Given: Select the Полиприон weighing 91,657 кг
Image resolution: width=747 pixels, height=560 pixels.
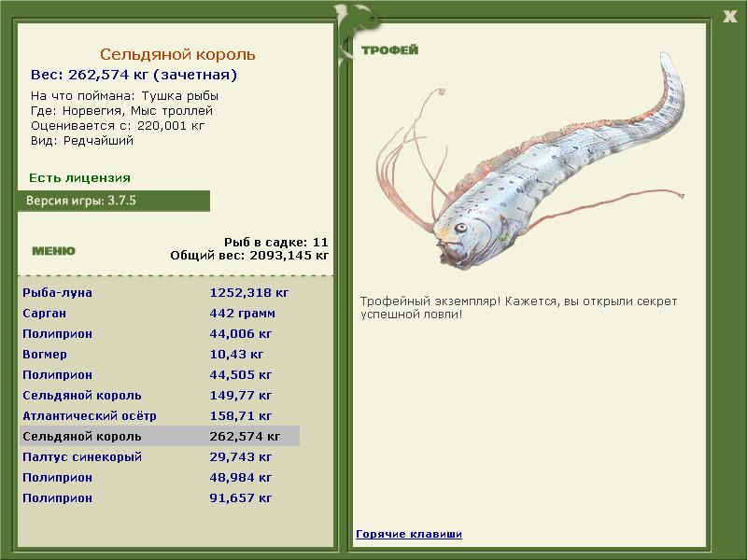Looking at the screenshot, I should tap(57, 498).
